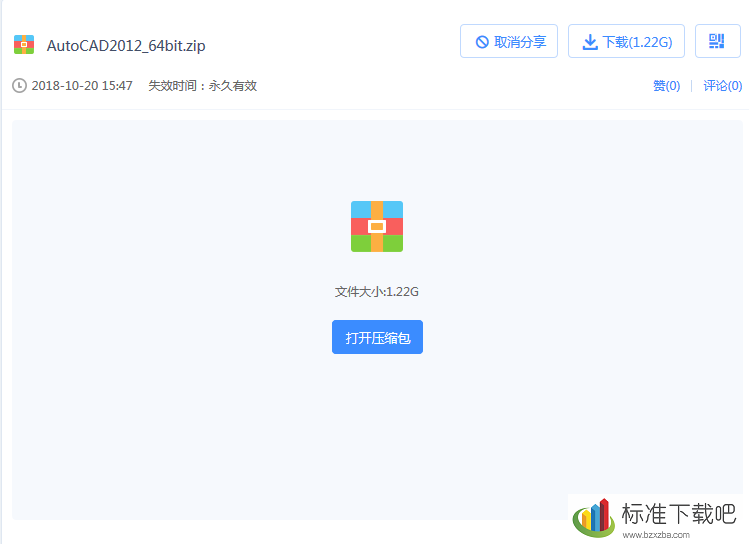Click the 失效时间：永久有效 expiry text

[203, 85]
